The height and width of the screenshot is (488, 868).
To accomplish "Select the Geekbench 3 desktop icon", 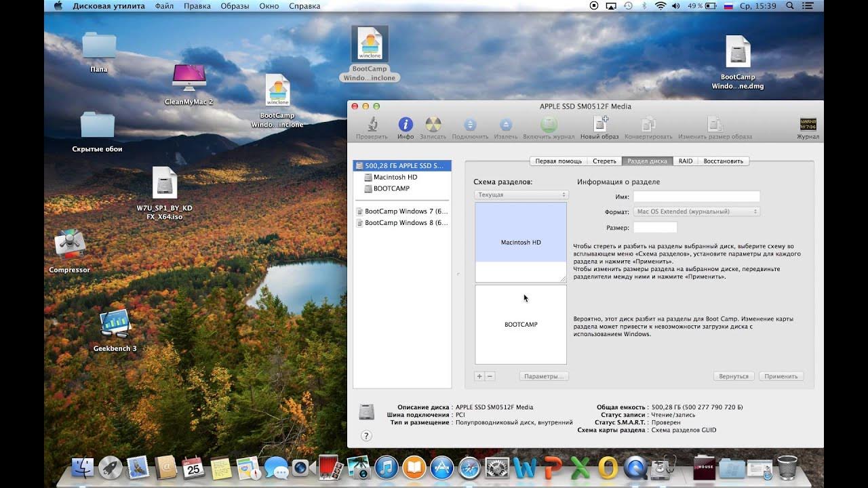I will click(x=115, y=324).
